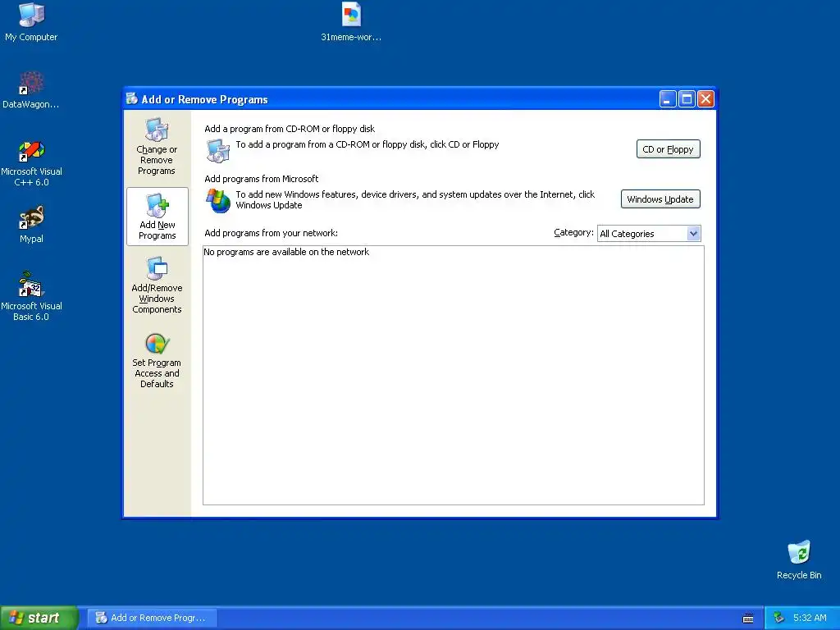Image resolution: width=840 pixels, height=630 pixels.
Task: Click the system tray network icon
Action: 779,618
